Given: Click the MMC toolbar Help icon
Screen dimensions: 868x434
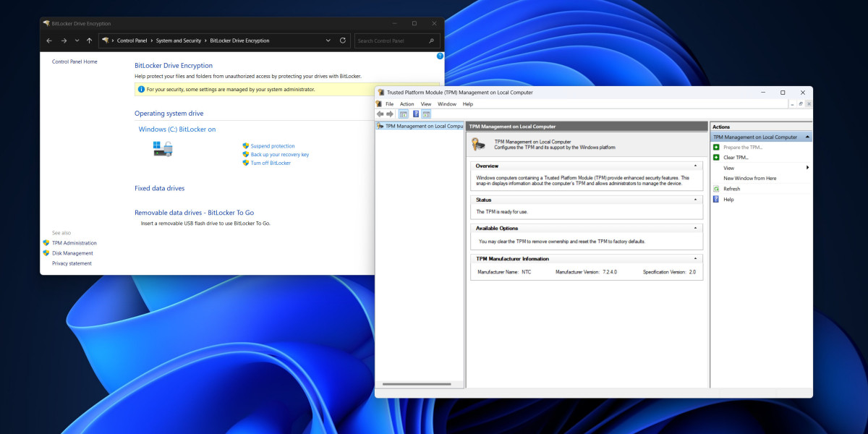Looking at the screenshot, I should [416, 114].
